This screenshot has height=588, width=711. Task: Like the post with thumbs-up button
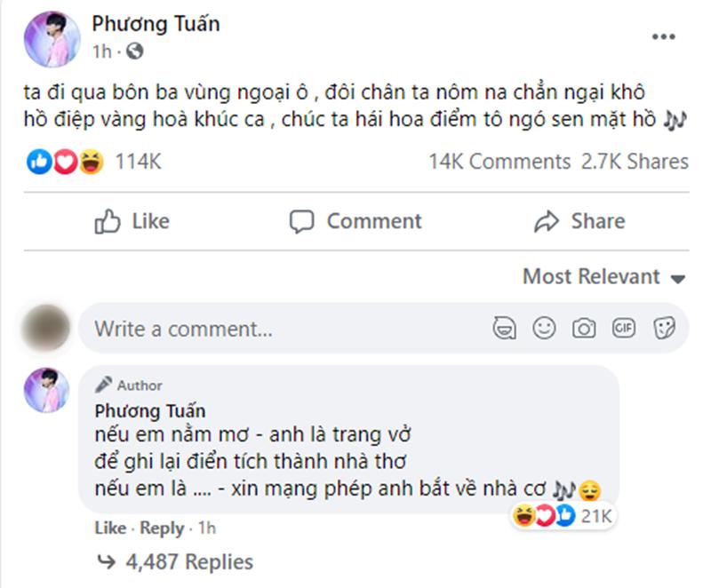132,221
